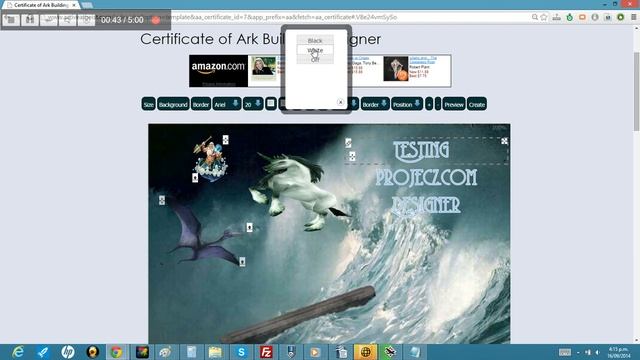Select the DESIGNER text on the certificate
The width and height of the screenshot is (640, 360).
[426, 205]
